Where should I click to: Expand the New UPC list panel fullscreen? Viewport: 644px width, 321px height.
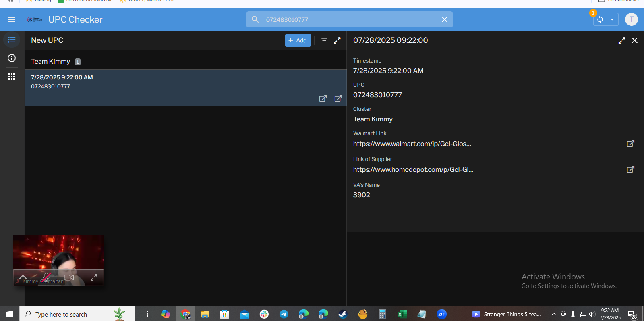pyautogui.click(x=337, y=40)
